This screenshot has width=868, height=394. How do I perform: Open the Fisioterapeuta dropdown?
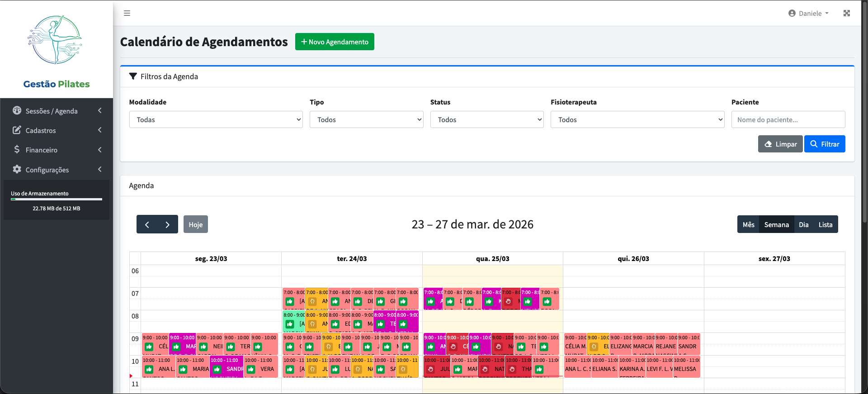(637, 119)
